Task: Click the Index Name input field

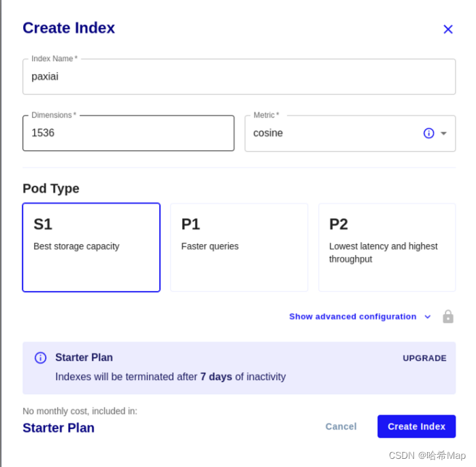Action: coord(238,77)
